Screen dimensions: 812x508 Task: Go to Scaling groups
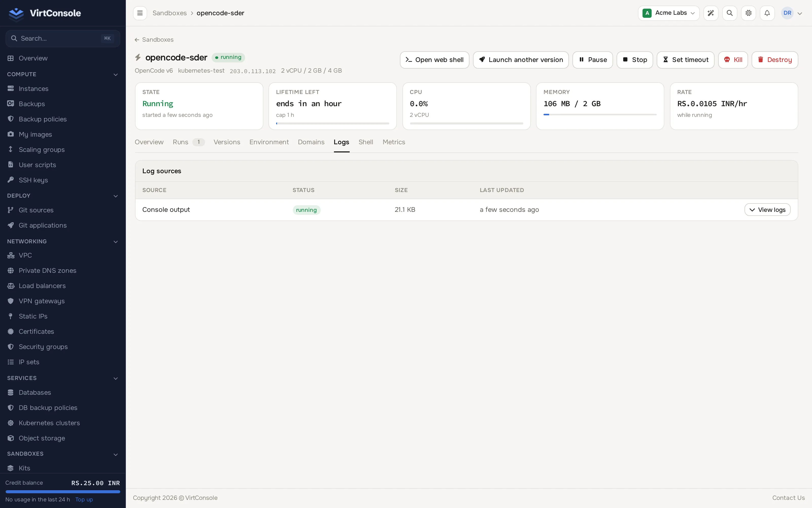click(x=42, y=150)
